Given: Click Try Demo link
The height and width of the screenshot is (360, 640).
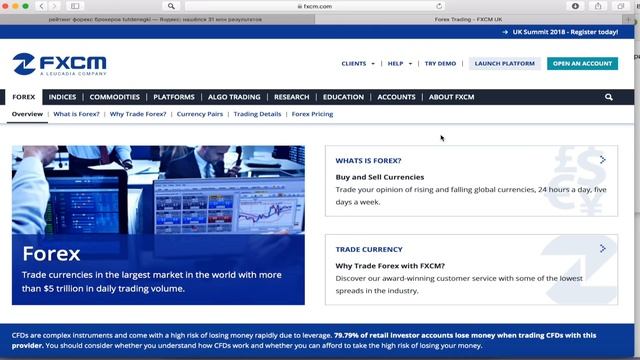Looking at the screenshot, I should 440,64.
